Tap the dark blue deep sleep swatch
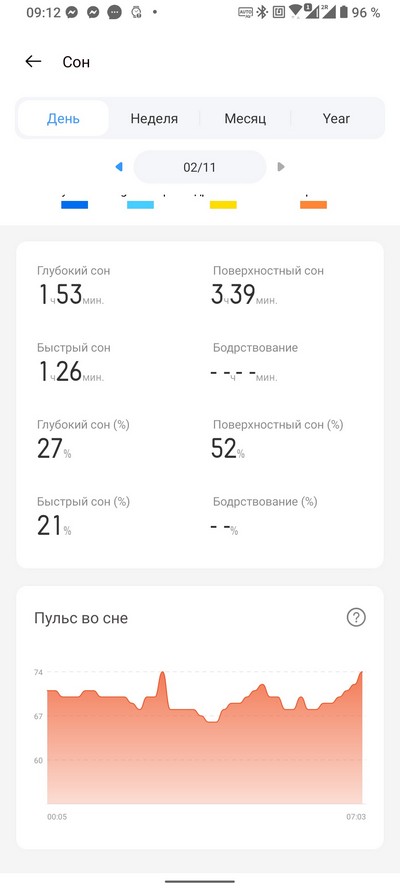Viewport: 400px width, 889px height. tap(74, 205)
